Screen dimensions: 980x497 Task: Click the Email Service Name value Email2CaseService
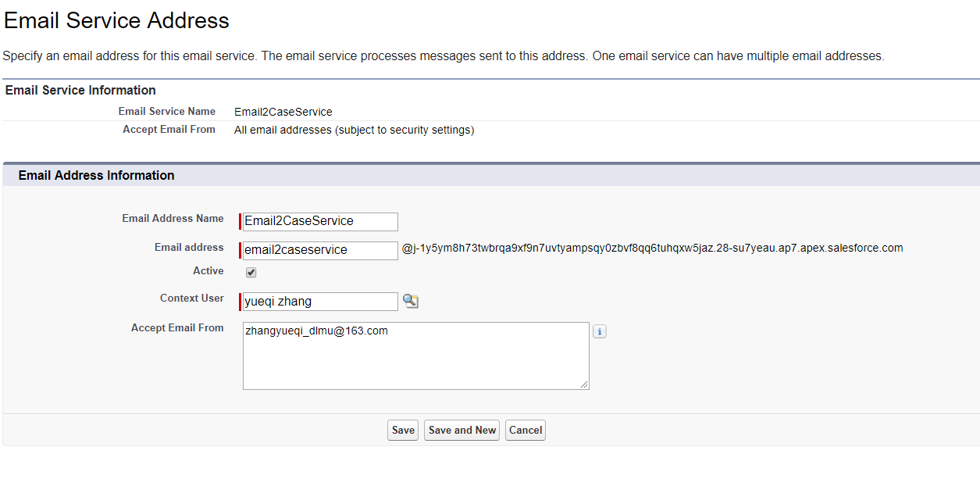pyautogui.click(x=283, y=112)
